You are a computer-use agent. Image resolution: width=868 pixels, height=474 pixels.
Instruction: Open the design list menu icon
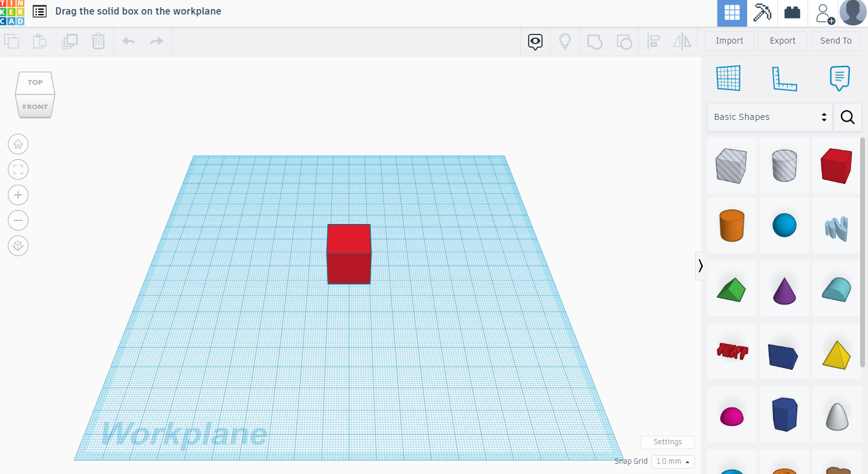point(39,12)
